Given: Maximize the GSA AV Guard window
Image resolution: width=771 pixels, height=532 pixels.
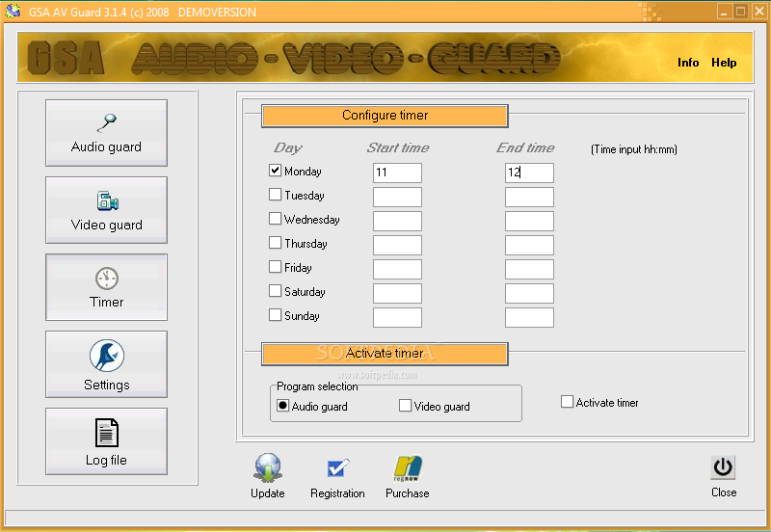Looking at the screenshot, I should click(x=740, y=12).
